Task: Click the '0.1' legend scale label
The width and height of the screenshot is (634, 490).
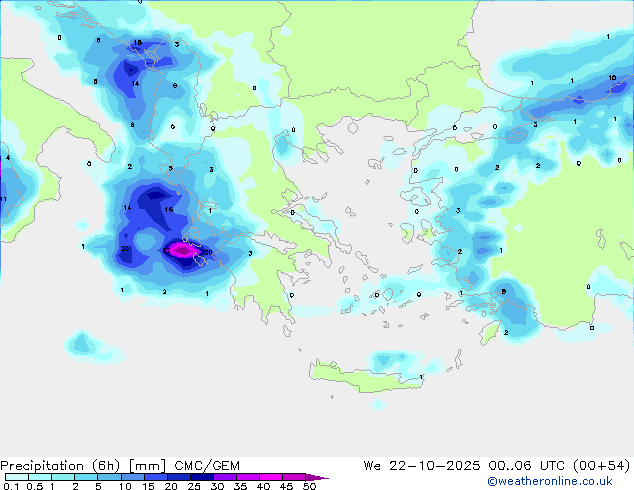Action: (11, 486)
